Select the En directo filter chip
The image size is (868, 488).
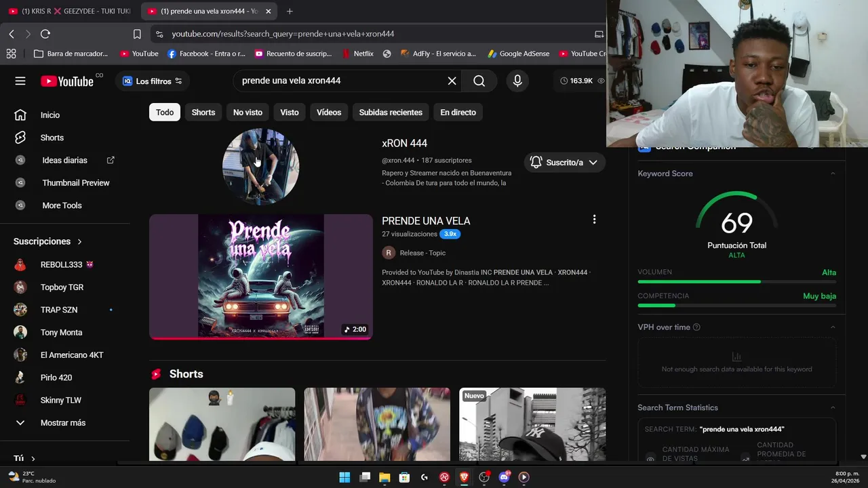[458, 113]
